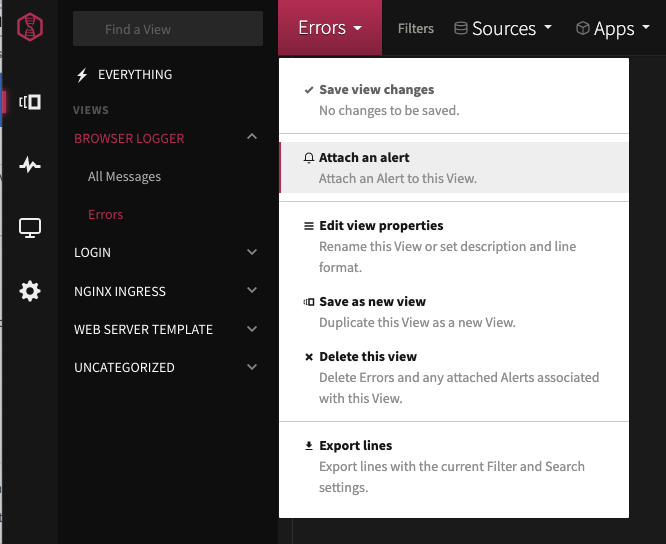The image size is (666, 544).
Task: Select the NGINX INGRESS category label
Action: [x=120, y=291]
